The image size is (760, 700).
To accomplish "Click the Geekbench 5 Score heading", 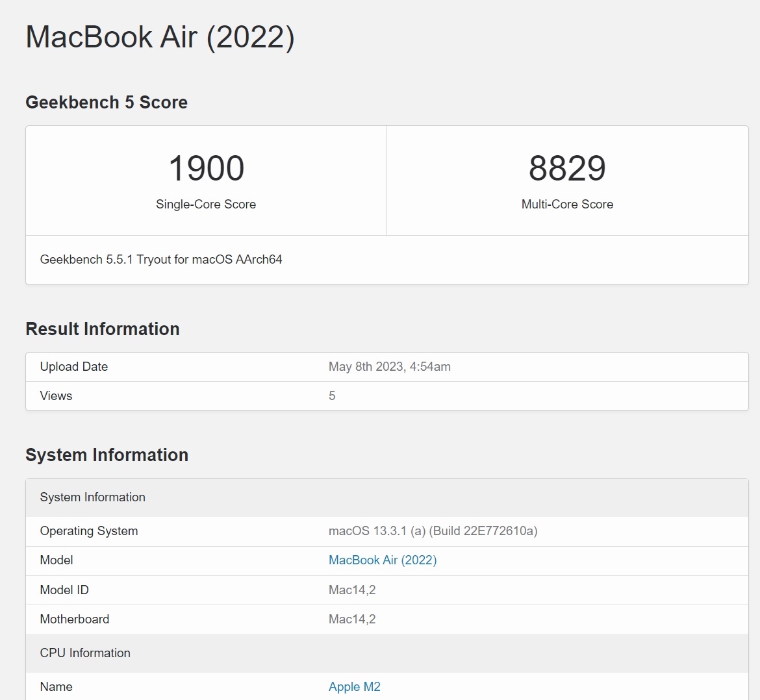I will pyautogui.click(x=107, y=102).
